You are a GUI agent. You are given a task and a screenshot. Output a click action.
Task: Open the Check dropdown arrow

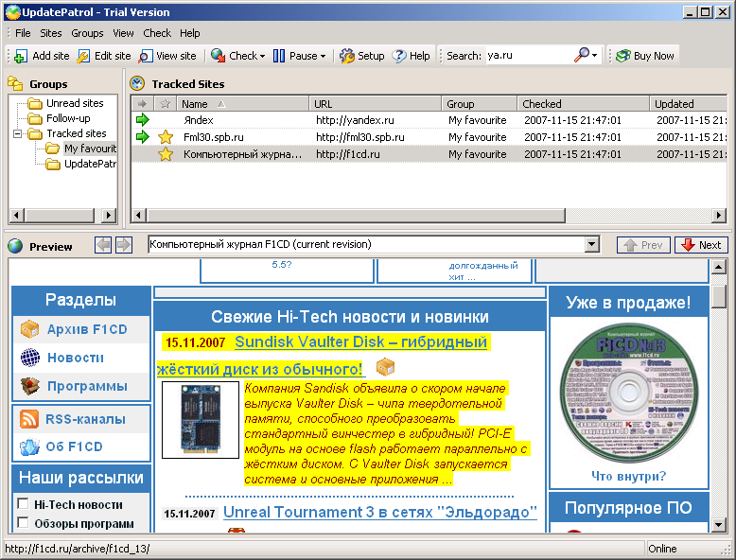pyautogui.click(x=262, y=57)
